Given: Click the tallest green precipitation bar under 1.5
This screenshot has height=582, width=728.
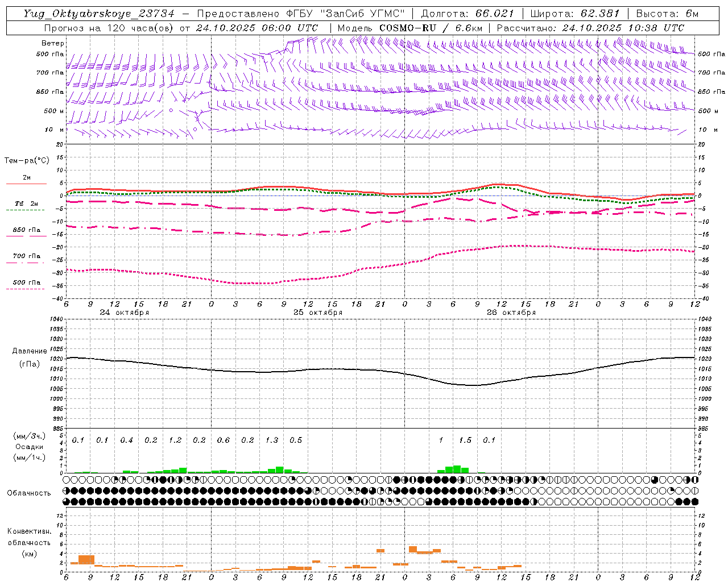Looking at the screenshot, I should (x=457, y=469).
